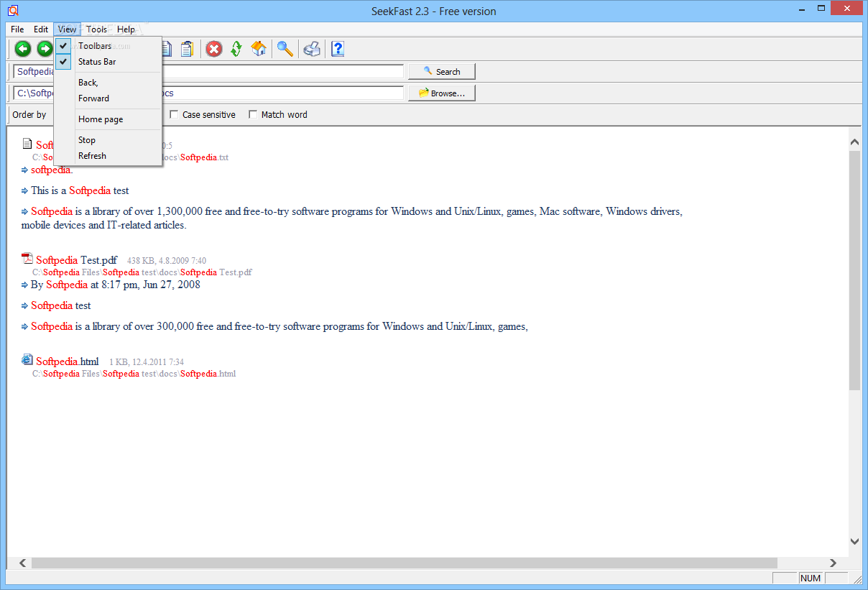This screenshot has width=868, height=590.
Task: Click the Print printer icon
Action: (x=312, y=49)
